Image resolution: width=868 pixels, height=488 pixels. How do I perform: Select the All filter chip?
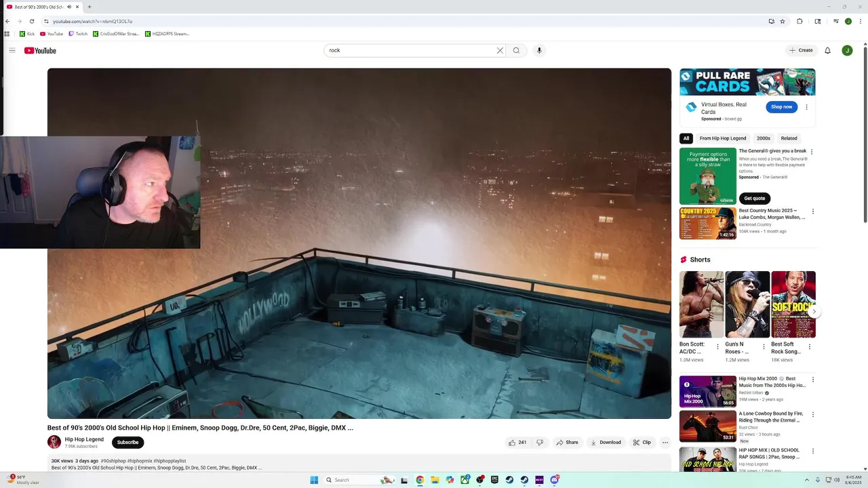(686, 138)
